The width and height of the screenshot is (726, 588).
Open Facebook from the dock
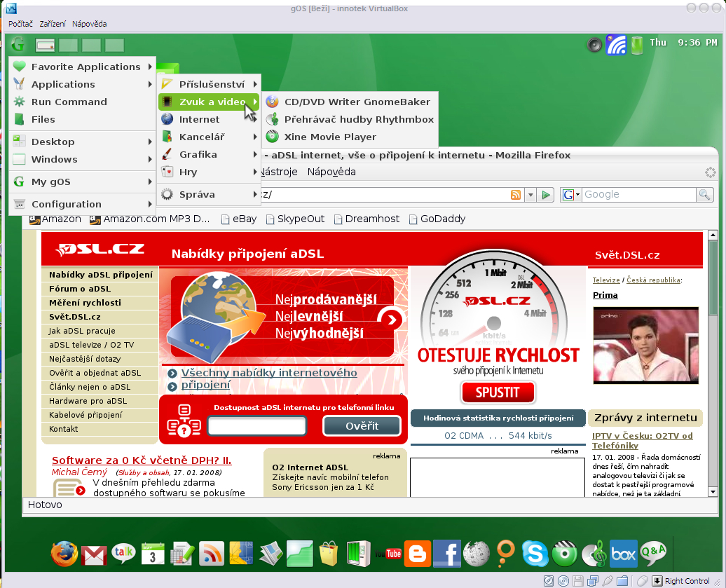tap(447, 554)
